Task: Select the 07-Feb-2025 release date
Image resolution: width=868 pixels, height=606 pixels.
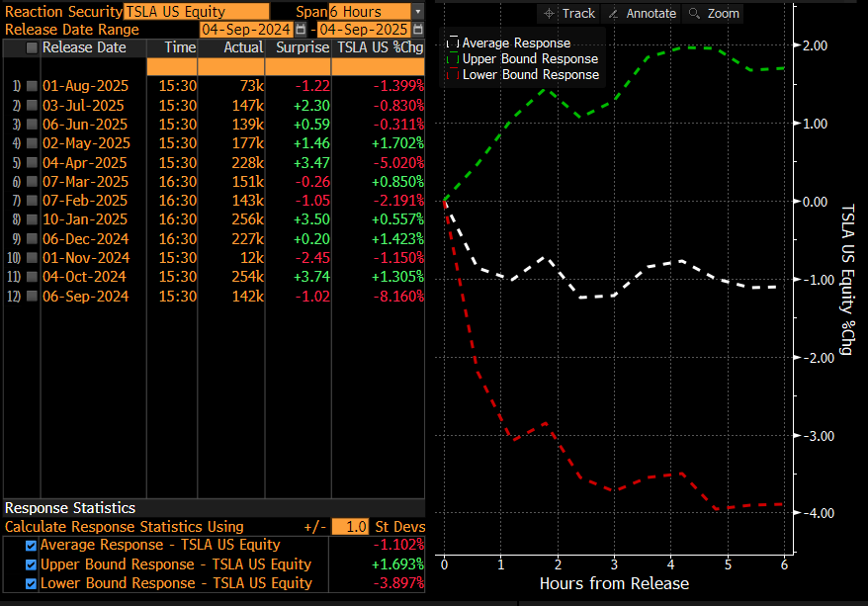Action: (85, 201)
